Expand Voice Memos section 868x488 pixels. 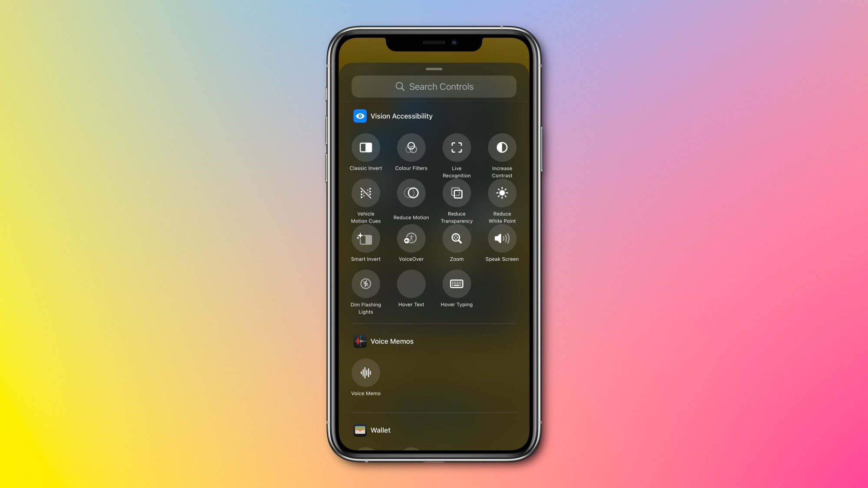coord(391,341)
